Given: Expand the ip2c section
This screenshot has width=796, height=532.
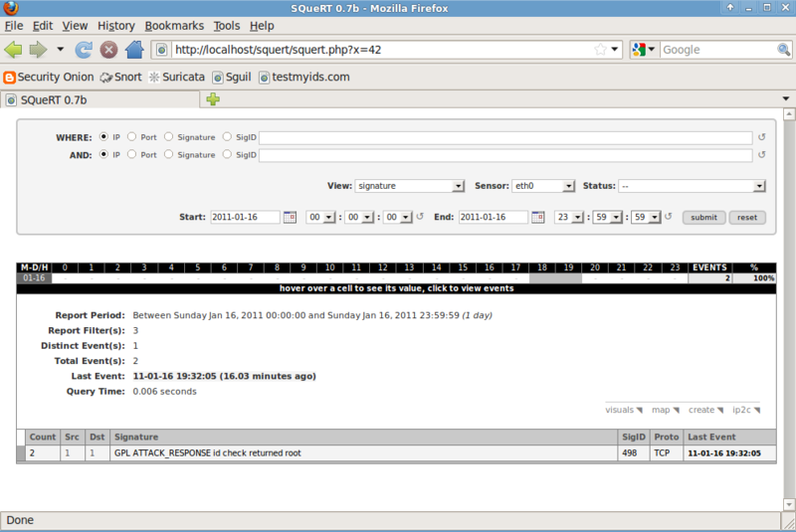Looking at the screenshot, I should [x=746, y=410].
